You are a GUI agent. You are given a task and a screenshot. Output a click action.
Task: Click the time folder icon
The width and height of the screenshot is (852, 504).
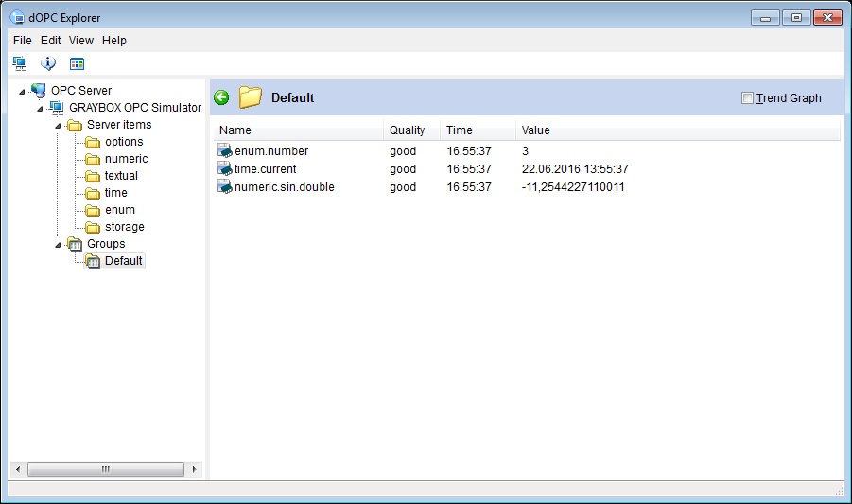pyautogui.click(x=93, y=193)
